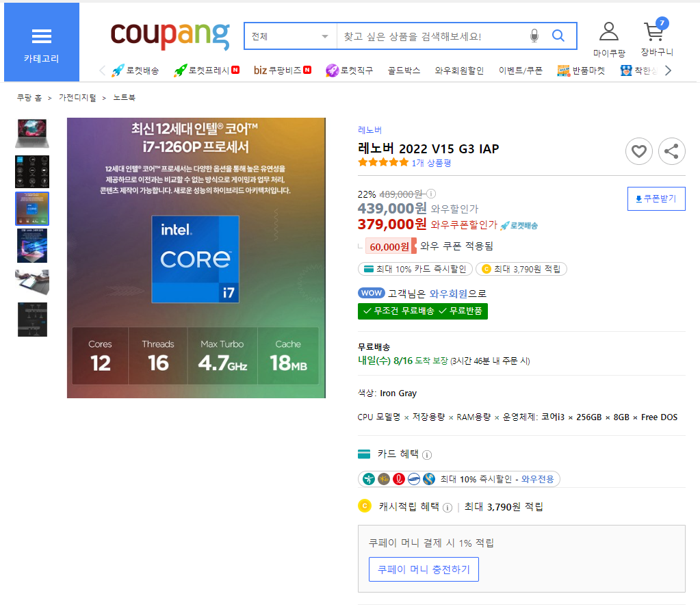The image size is (700, 609).
Task: Go to 로켓배송 menu
Action: [x=135, y=70]
